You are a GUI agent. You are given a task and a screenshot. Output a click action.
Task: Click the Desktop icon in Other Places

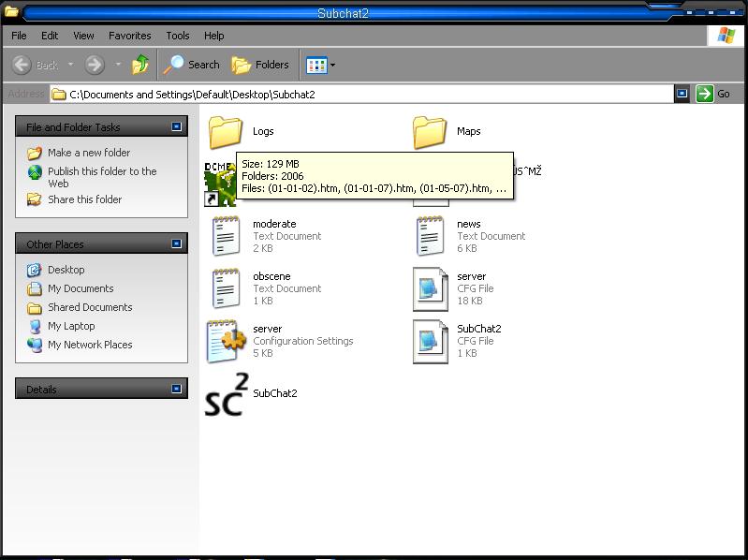click(x=34, y=270)
